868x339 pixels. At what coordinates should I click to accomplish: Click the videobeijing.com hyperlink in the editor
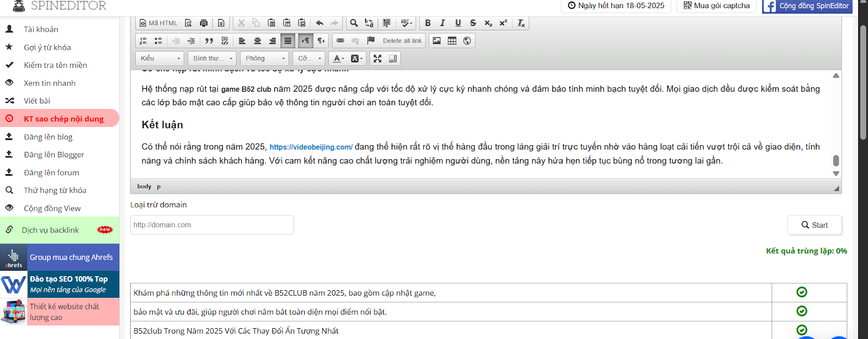[311, 147]
